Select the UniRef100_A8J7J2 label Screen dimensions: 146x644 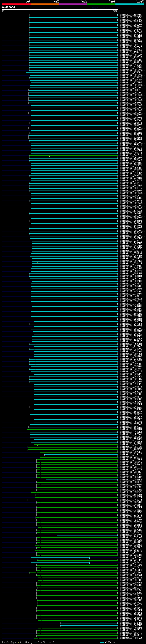tap(131, 63)
